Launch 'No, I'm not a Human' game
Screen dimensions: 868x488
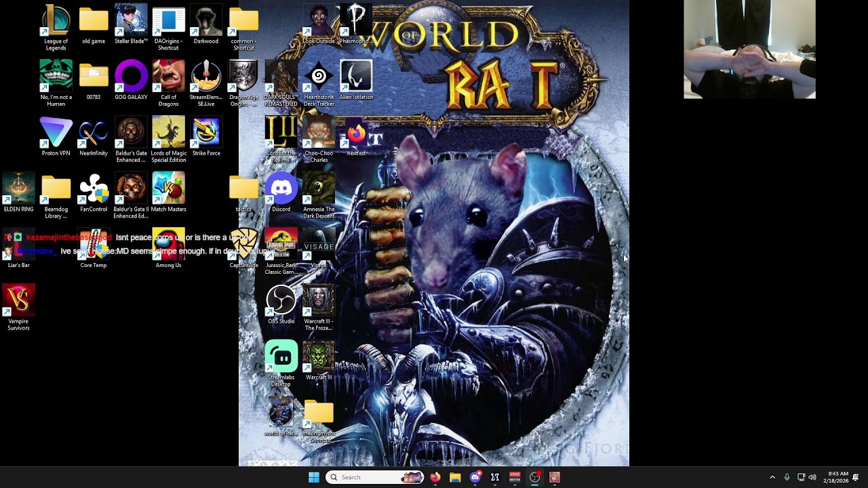click(x=56, y=84)
